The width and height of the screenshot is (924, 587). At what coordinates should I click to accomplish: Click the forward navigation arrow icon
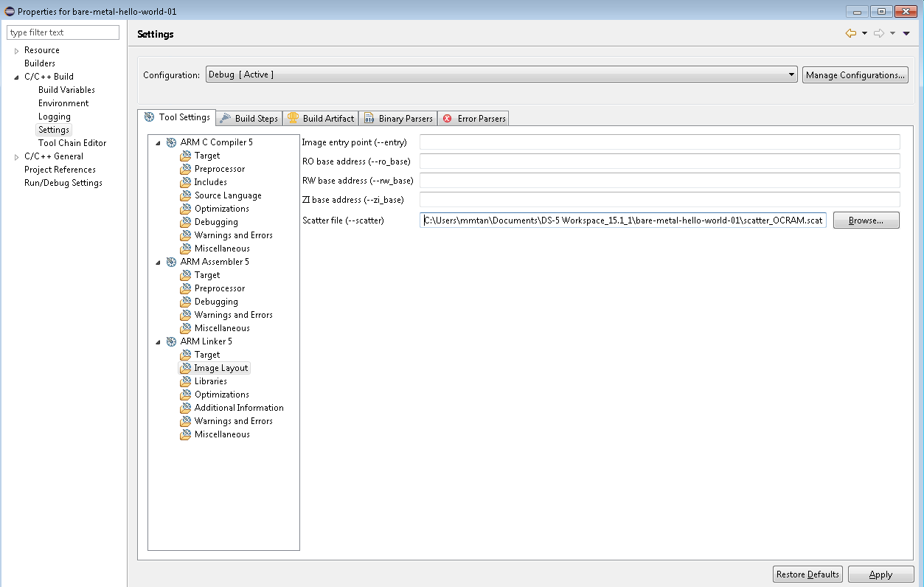click(x=879, y=33)
